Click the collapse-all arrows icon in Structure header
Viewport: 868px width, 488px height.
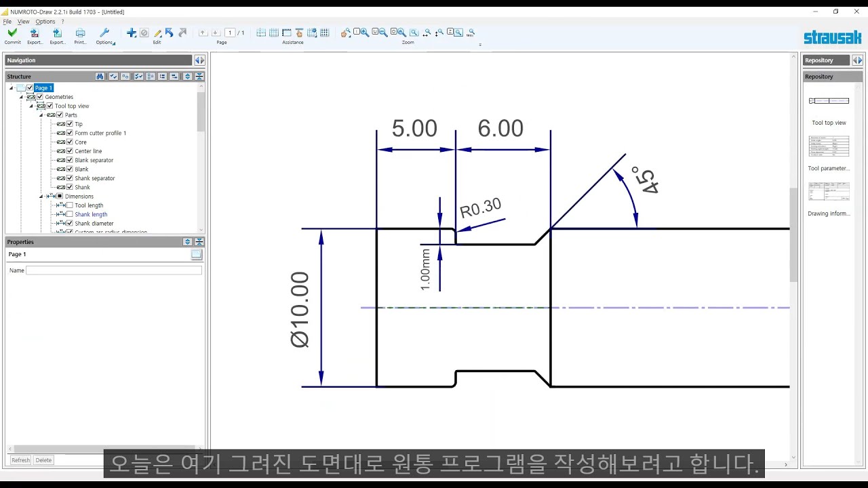[x=199, y=77]
